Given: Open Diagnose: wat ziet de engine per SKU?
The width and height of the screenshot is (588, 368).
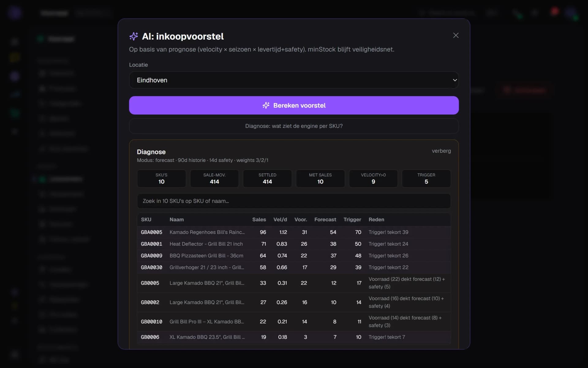Looking at the screenshot, I should click(294, 126).
